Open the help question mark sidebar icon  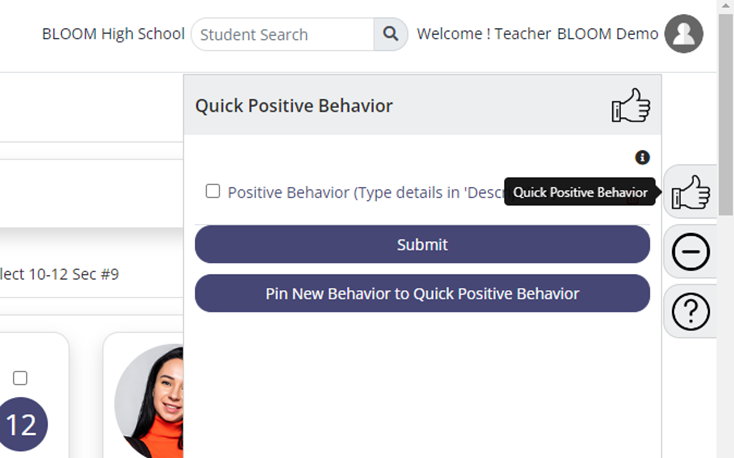[x=691, y=311]
